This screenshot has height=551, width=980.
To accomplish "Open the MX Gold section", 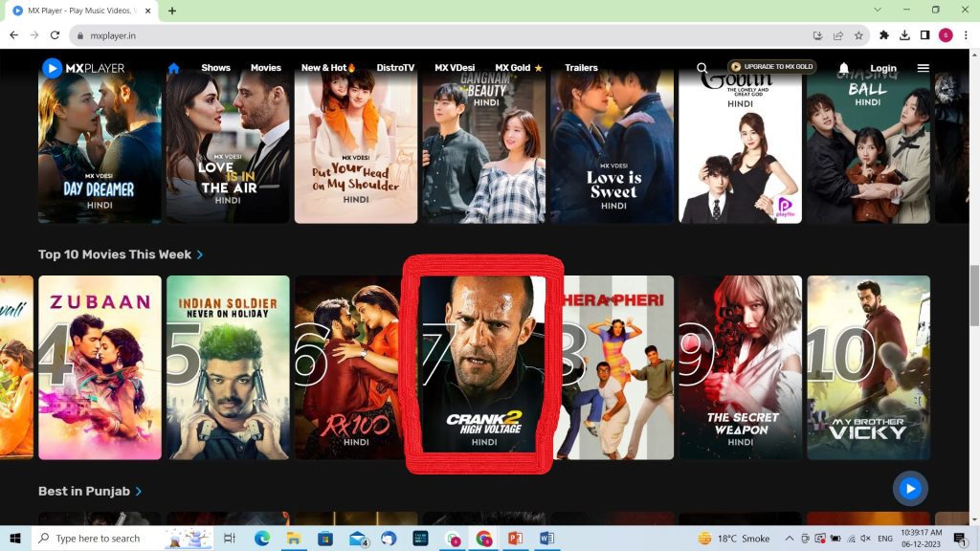I will 518,68.
